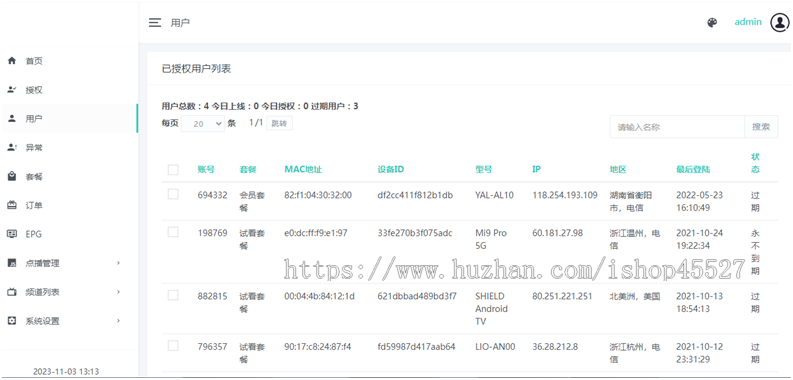The height and width of the screenshot is (380, 793).
Task: Sort by IP column header
Action: (537, 170)
